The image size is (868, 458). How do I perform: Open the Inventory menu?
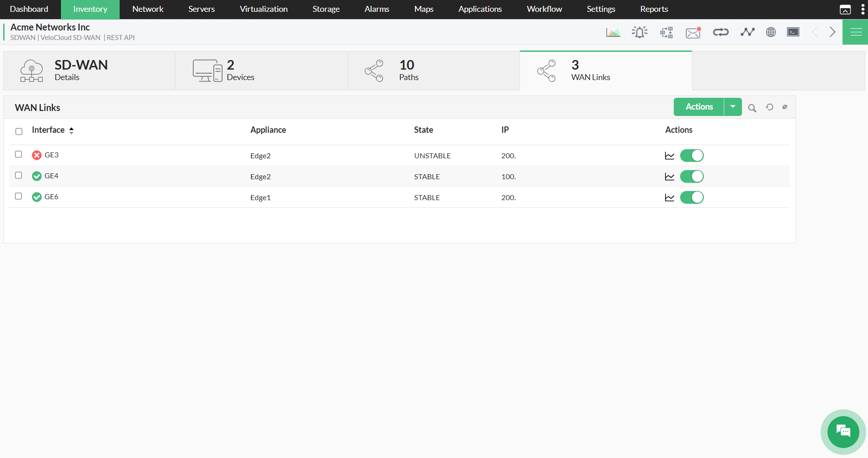(90, 9)
